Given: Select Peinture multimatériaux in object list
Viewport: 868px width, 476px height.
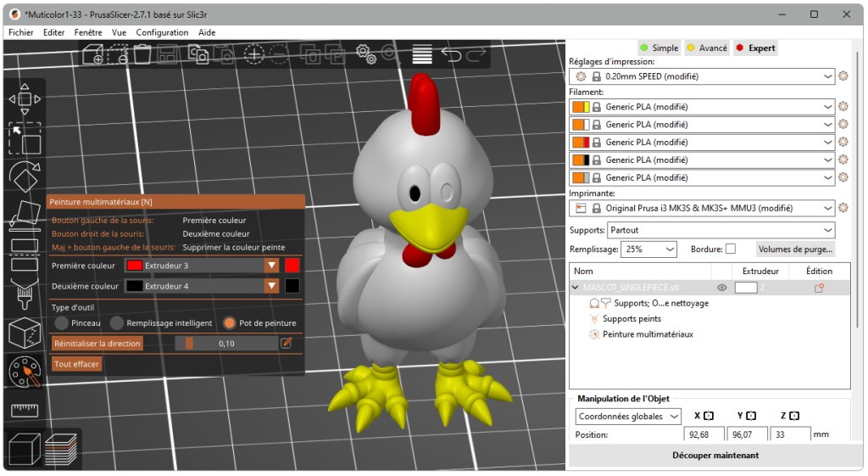Looking at the screenshot, I should [647, 334].
